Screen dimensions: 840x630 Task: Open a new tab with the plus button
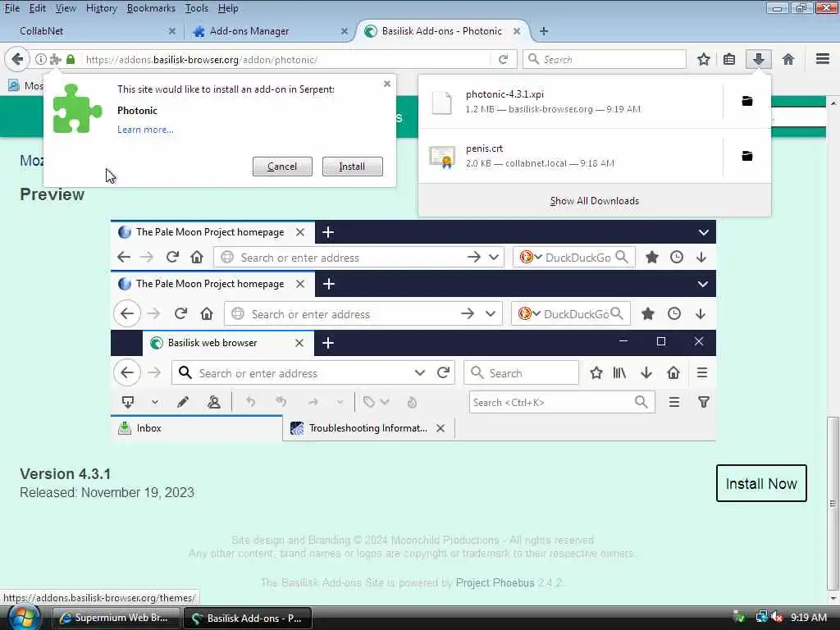[544, 31]
